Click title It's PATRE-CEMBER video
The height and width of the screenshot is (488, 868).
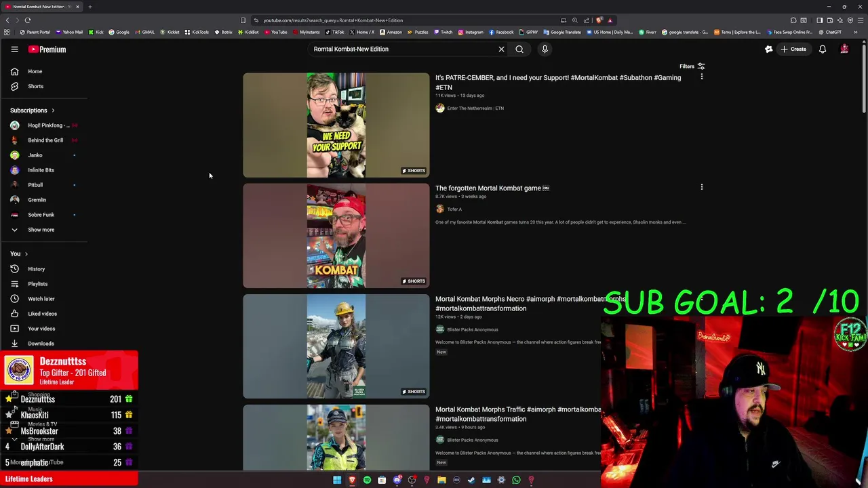[558, 82]
